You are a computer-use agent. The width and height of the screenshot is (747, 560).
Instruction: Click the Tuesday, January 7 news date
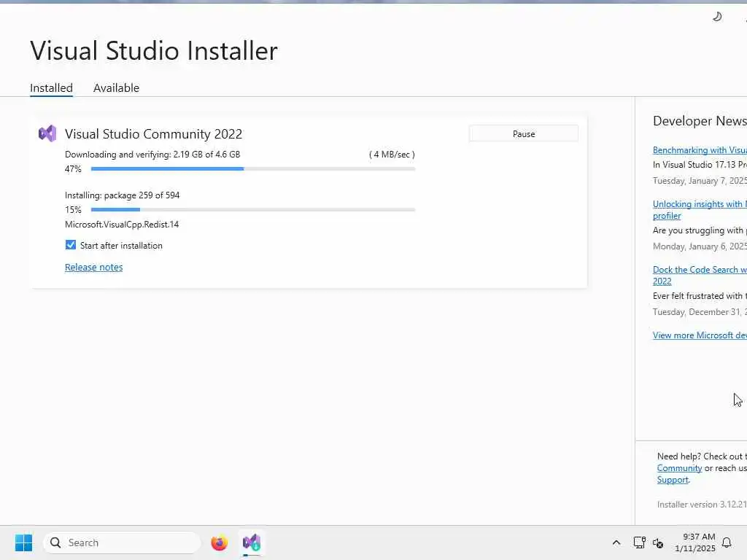[x=700, y=181]
